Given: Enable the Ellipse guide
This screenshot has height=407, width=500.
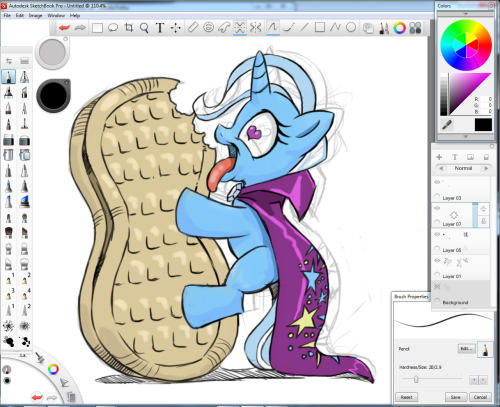Looking at the screenshot, I should [x=208, y=27].
